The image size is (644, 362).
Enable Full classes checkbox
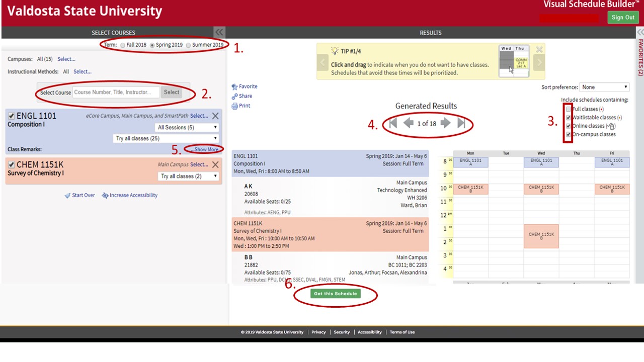[x=569, y=109]
